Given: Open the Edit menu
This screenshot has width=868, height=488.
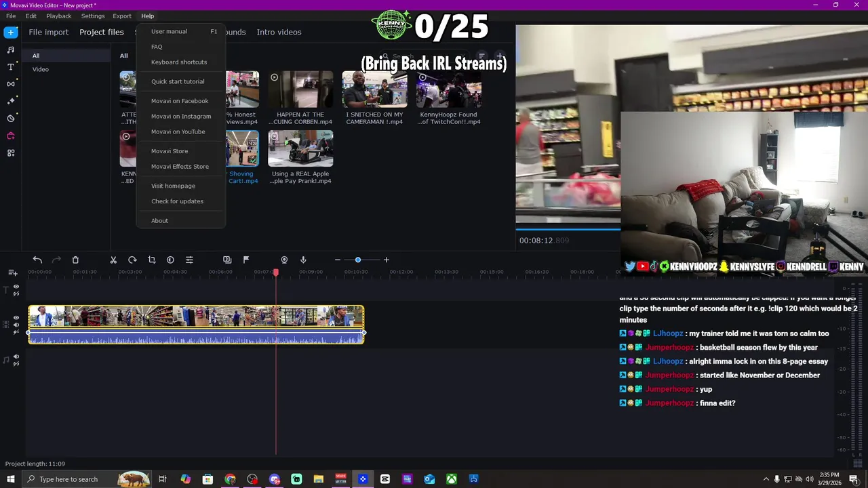Looking at the screenshot, I should point(31,16).
